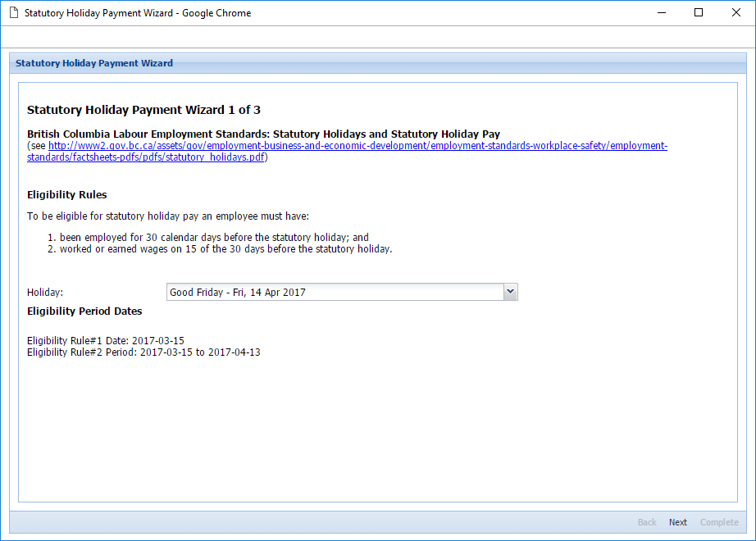Screen dimensions: 756x541
Task: Click the Complete button
Action: pyautogui.click(x=719, y=522)
